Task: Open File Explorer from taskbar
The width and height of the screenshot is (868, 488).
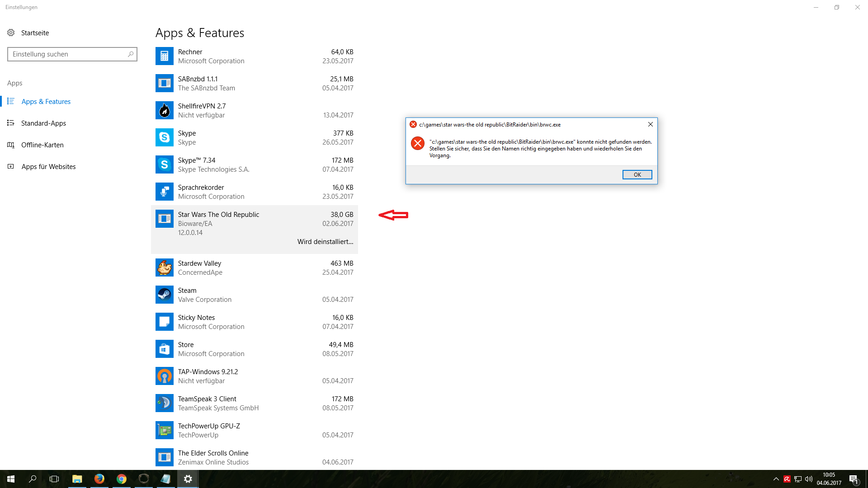Action: coord(77,479)
